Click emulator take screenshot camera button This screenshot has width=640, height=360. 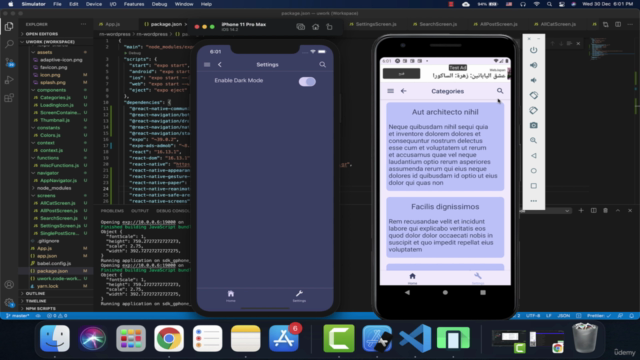tap(533, 125)
